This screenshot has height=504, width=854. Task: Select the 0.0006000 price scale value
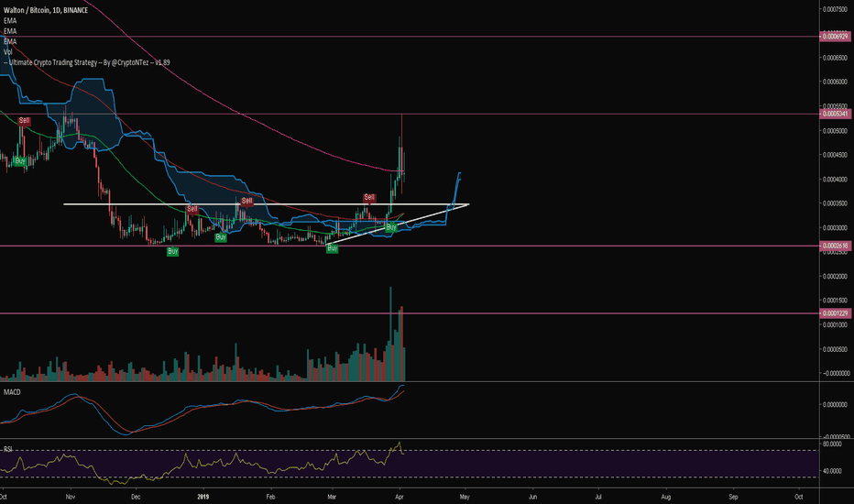coord(835,82)
